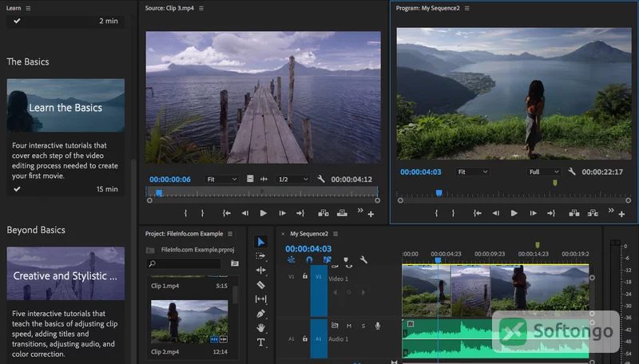639x364 pixels.
Task: Open Learn panel menu
Action: coord(28,8)
